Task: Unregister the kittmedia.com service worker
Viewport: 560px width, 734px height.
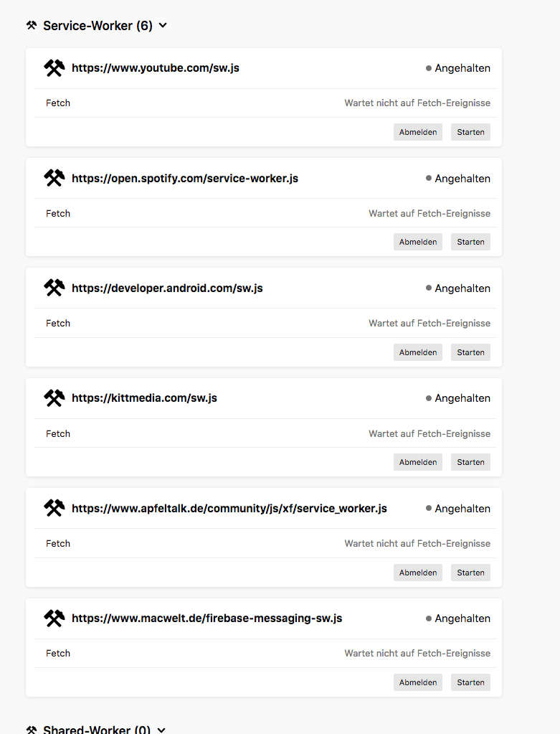Action: coord(418,462)
